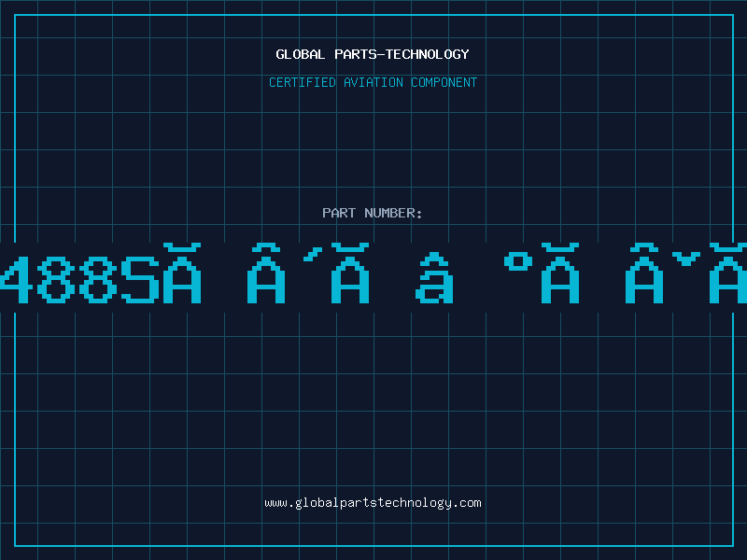Click the CERTIFIED AVIATION COMPONENT subtitle
The height and width of the screenshot is (560, 747).
point(373,82)
